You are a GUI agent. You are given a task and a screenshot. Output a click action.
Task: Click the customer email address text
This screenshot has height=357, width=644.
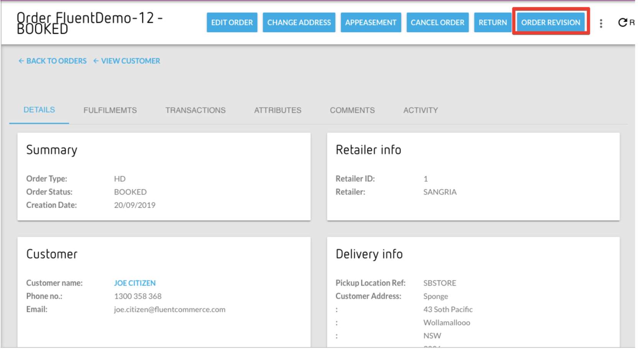169,310
